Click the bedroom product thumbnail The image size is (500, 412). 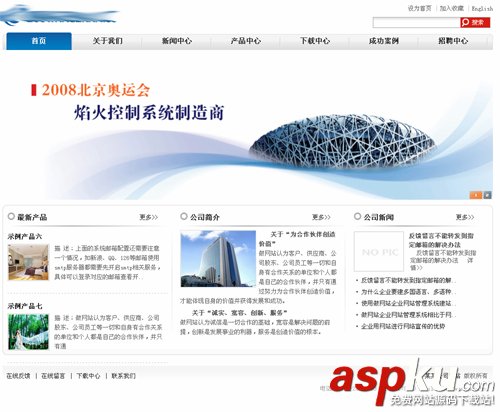[x=28, y=262]
